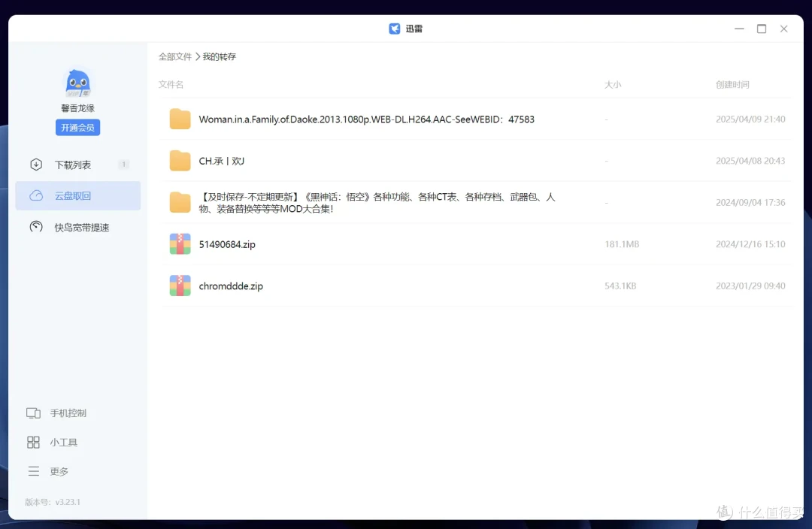This screenshot has height=529, width=812.
Task: Select the file name 51490684.zip
Action: pos(227,244)
